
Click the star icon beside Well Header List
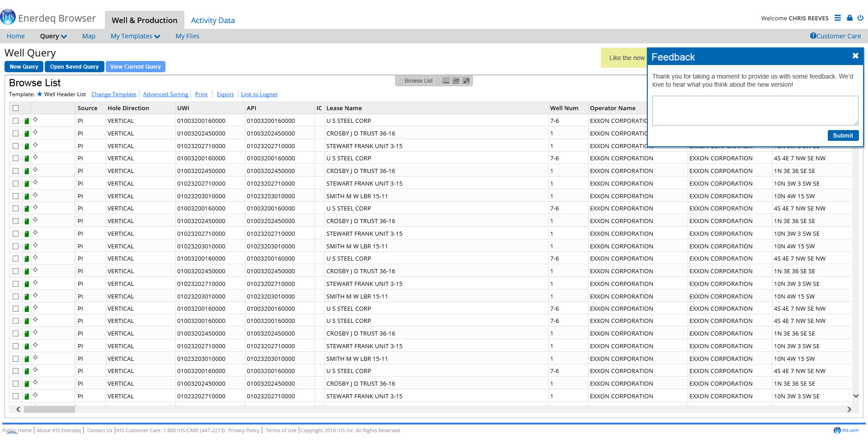[39, 94]
